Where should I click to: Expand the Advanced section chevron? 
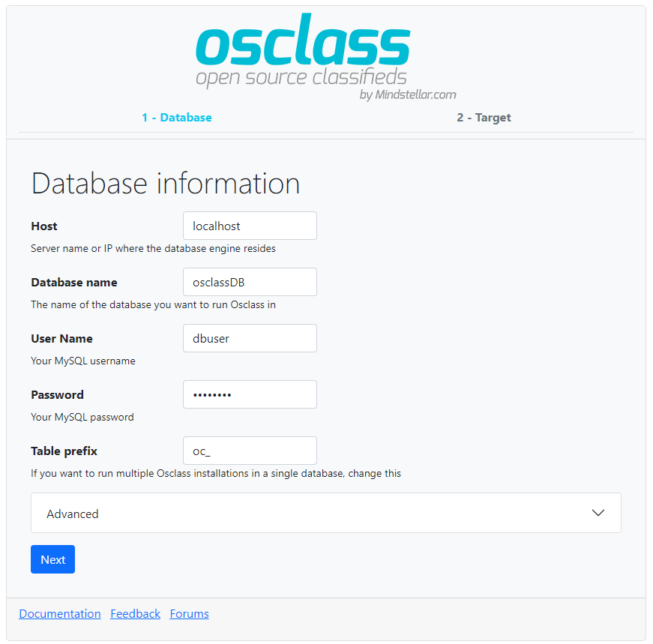[x=598, y=513]
